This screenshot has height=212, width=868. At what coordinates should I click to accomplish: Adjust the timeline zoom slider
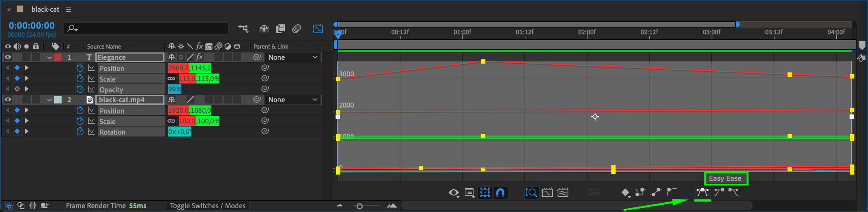[x=359, y=206]
